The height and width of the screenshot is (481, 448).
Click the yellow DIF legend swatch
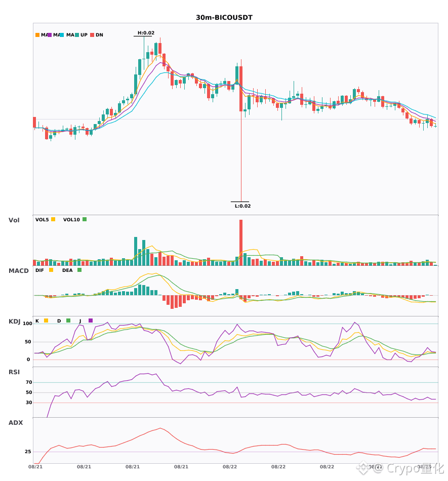click(51, 270)
